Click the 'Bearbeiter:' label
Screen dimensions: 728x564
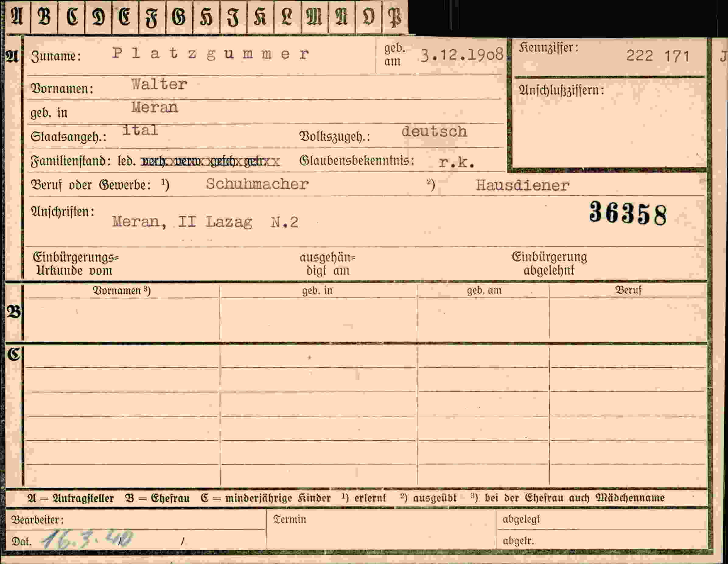(x=37, y=520)
